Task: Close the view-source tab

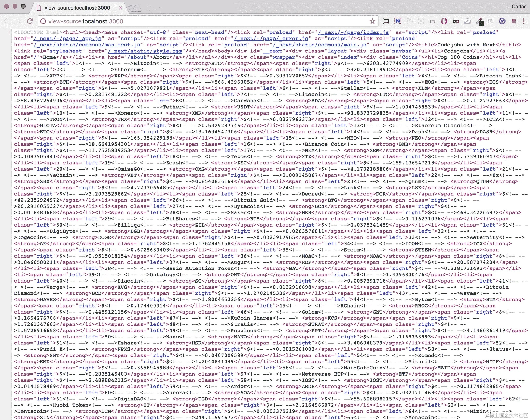Action: click(x=120, y=8)
